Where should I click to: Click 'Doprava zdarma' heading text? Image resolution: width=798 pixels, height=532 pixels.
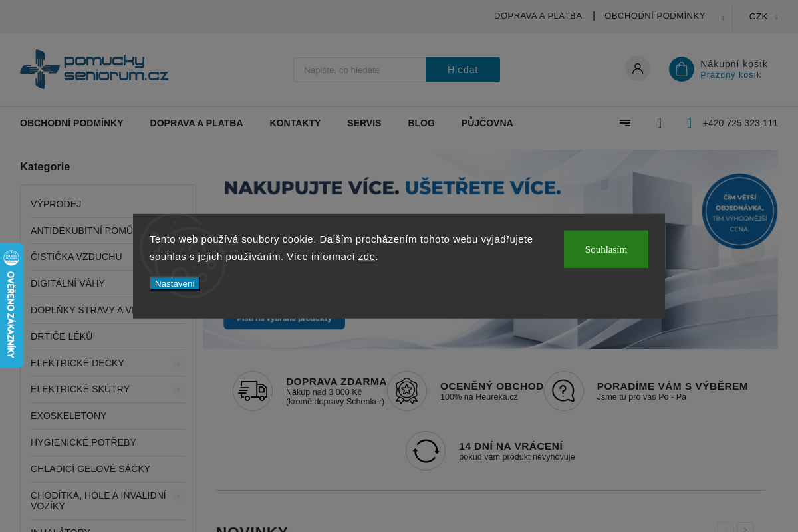click(x=336, y=382)
